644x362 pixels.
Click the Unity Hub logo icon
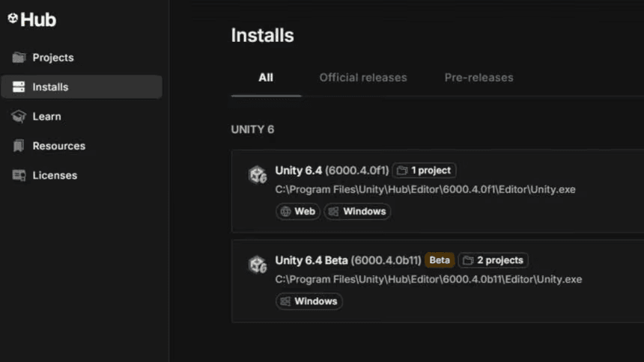pyautogui.click(x=13, y=18)
